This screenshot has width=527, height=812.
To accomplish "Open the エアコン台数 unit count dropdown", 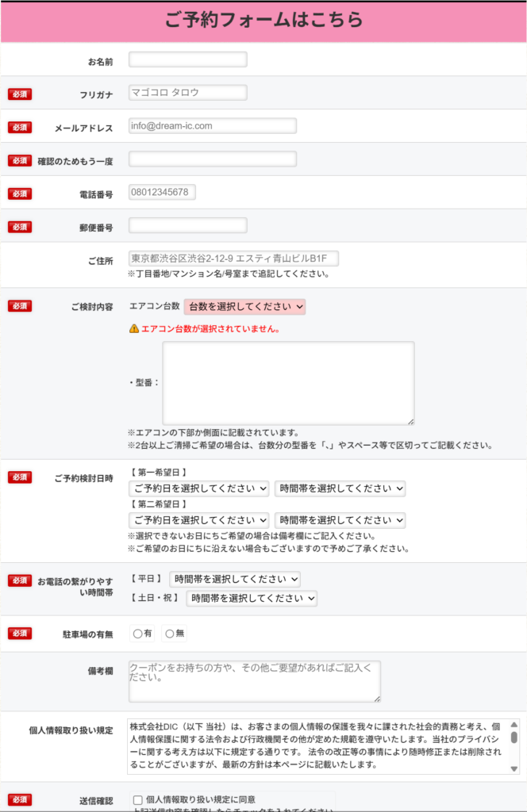I will pos(244,306).
